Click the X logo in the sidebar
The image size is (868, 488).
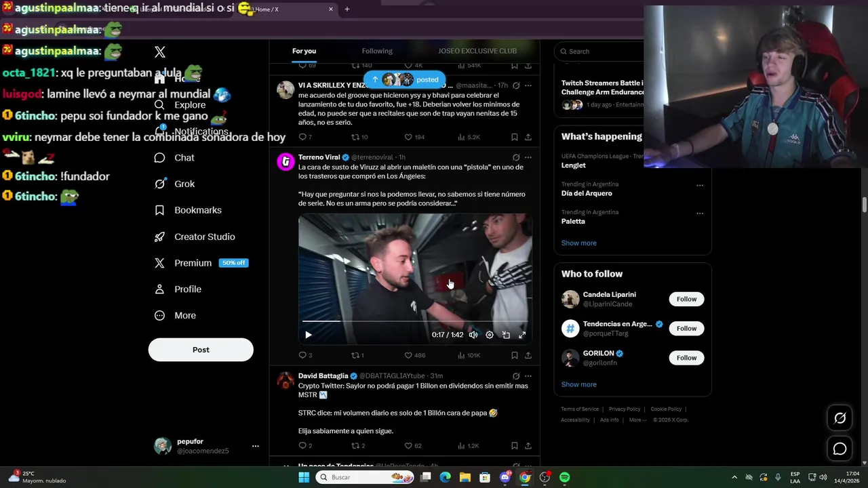[160, 52]
